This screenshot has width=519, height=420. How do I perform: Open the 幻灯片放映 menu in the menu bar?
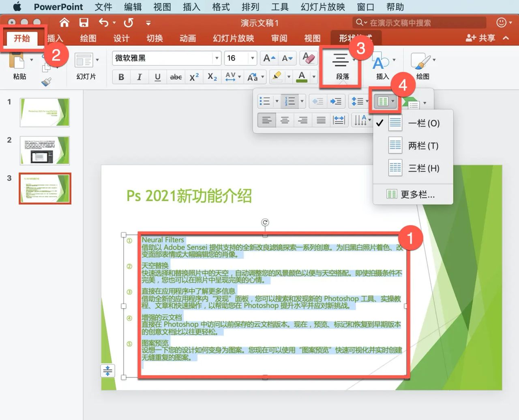(323, 7)
